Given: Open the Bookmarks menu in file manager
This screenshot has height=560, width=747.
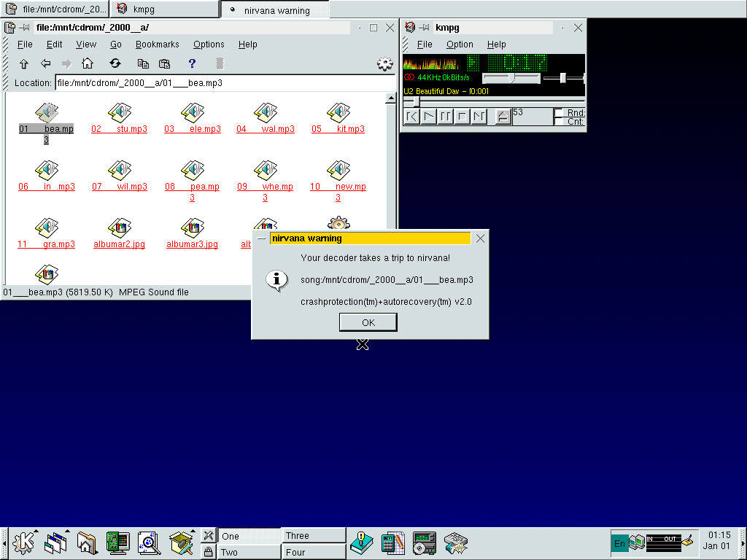Looking at the screenshot, I should tap(157, 44).
